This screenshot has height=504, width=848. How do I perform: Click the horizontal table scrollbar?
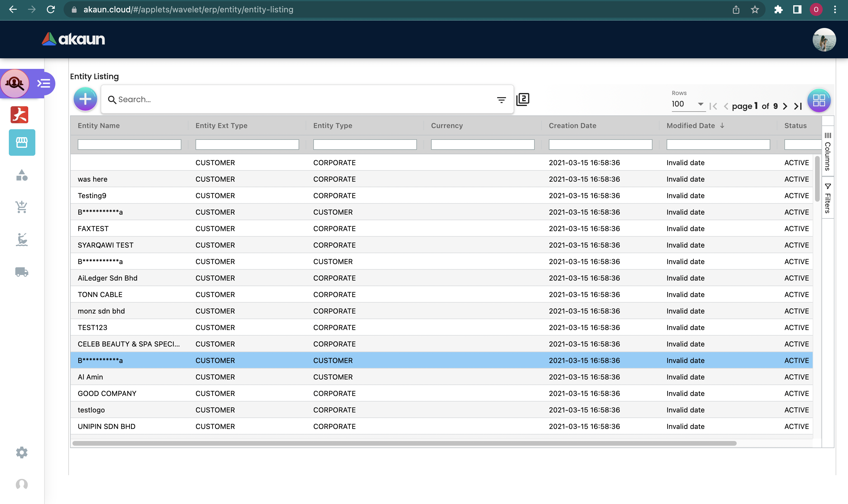[x=404, y=443]
